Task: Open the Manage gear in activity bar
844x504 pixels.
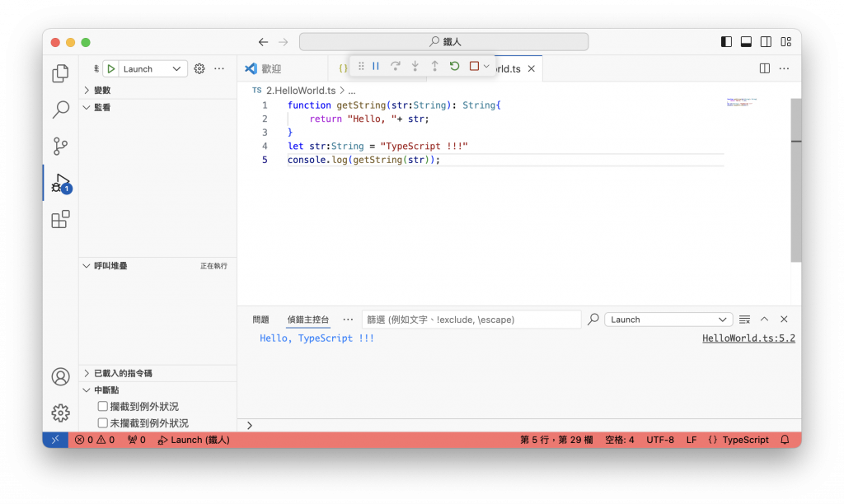Action: pos(60,413)
